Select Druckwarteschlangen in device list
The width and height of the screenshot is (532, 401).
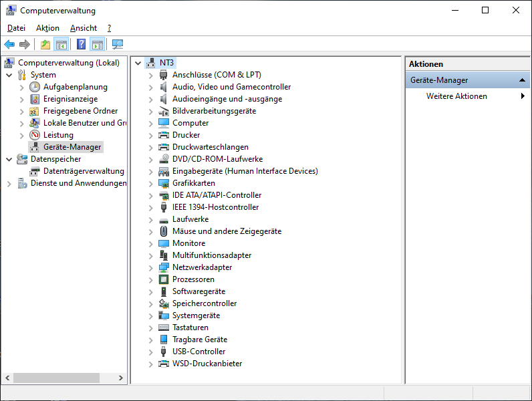point(211,147)
